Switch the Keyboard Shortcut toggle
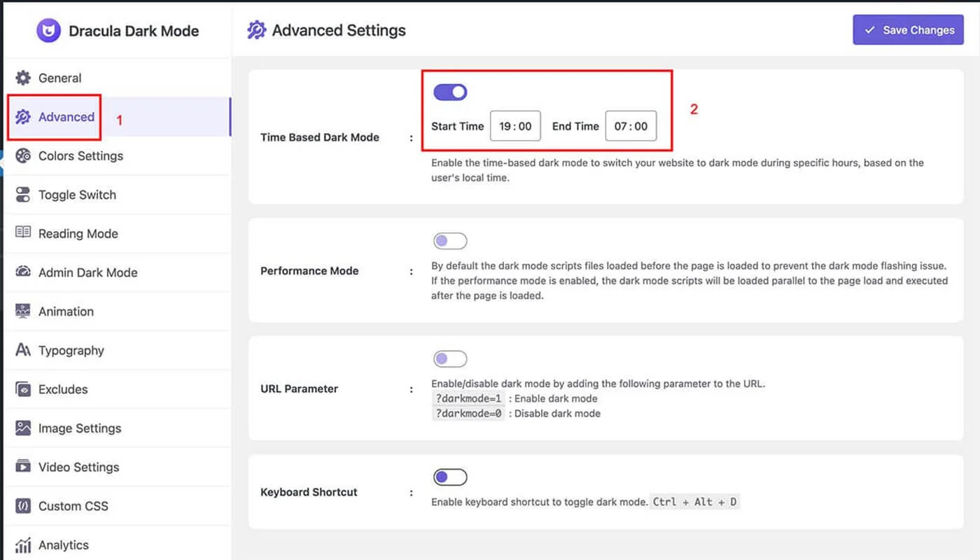Viewport: 980px width, 560px height. point(450,477)
